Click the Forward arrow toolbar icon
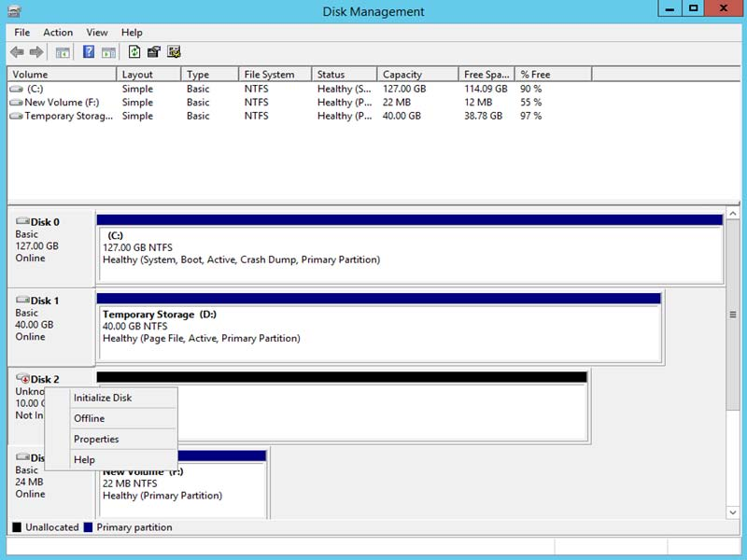Screen dimensions: 747x560 pyautogui.click(x=36, y=52)
